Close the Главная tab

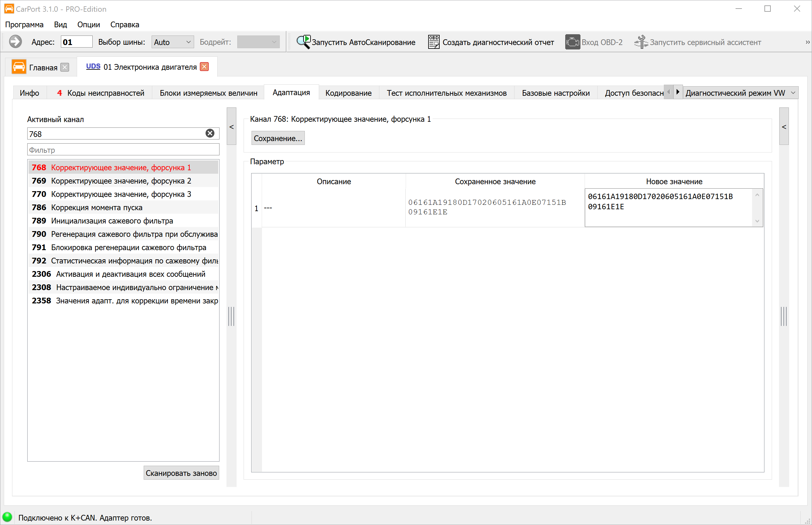[x=65, y=68]
